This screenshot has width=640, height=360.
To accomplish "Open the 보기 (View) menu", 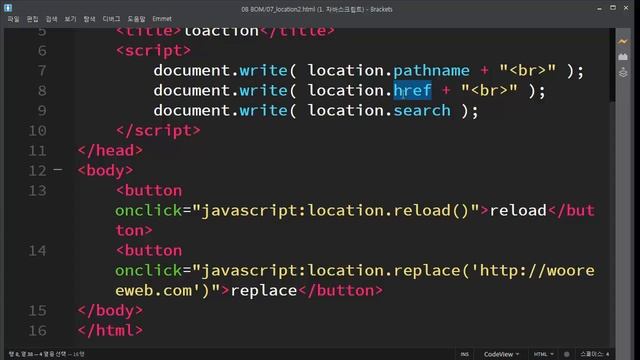I will click(x=70, y=19).
